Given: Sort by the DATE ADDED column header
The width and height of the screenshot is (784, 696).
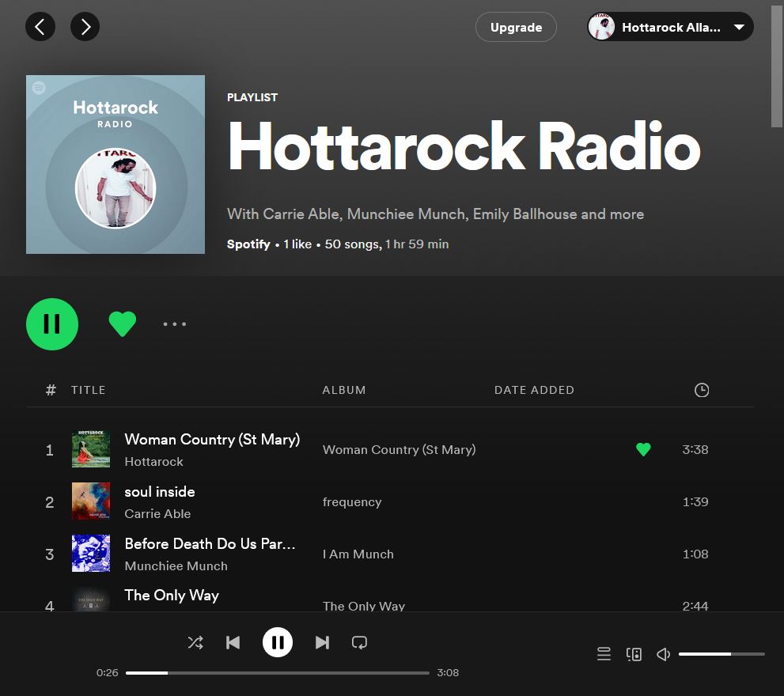Looking at the screenshot, I should tap(534, 390).
